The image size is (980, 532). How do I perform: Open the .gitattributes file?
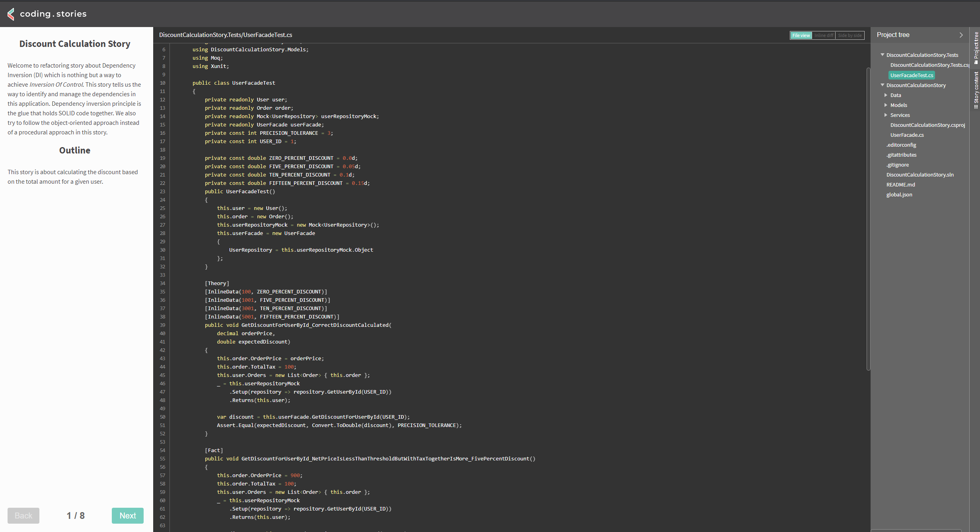click(x=901, y=155)
